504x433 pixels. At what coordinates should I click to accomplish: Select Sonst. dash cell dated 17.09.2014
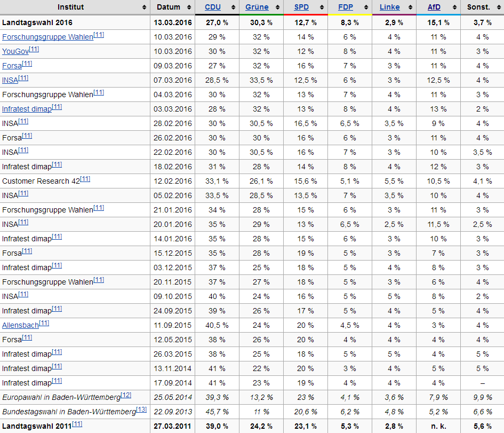coord(482,383)
